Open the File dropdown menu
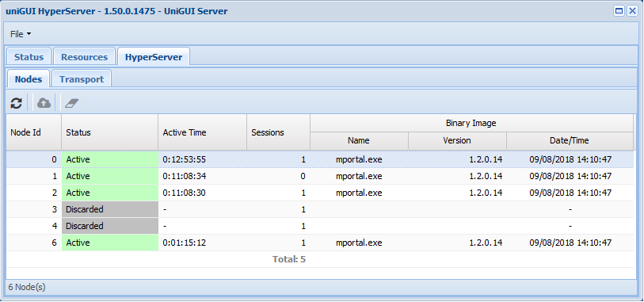The image size is (644, 302). (21, 34)
